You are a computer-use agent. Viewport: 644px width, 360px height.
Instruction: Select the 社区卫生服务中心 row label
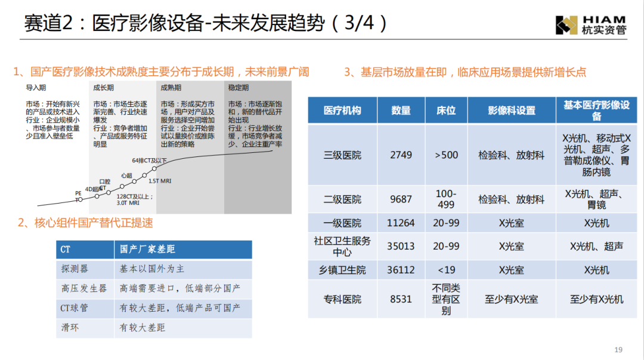tap(342, 246)
